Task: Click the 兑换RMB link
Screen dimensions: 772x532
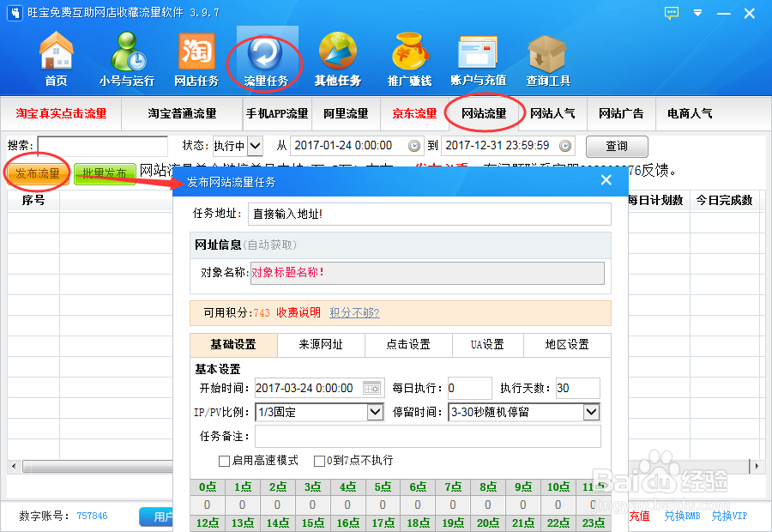Action: pyautogui.click(x=683, y=516)
